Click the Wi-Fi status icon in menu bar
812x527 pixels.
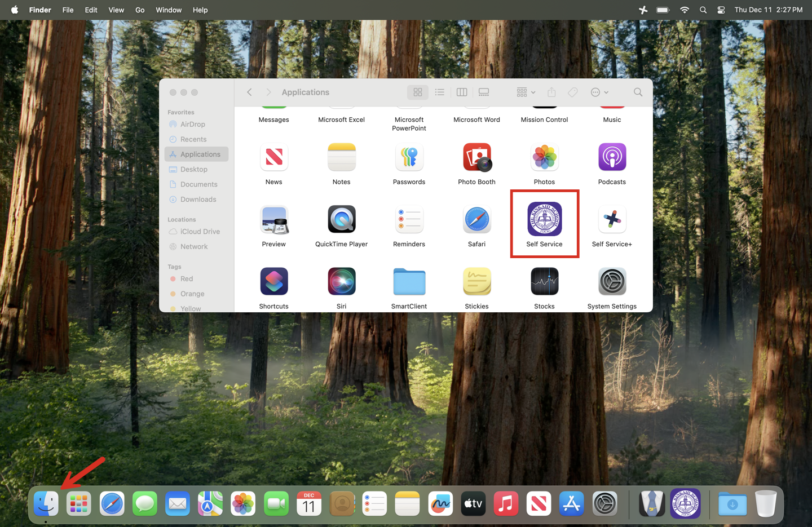(x=685, y=10)
